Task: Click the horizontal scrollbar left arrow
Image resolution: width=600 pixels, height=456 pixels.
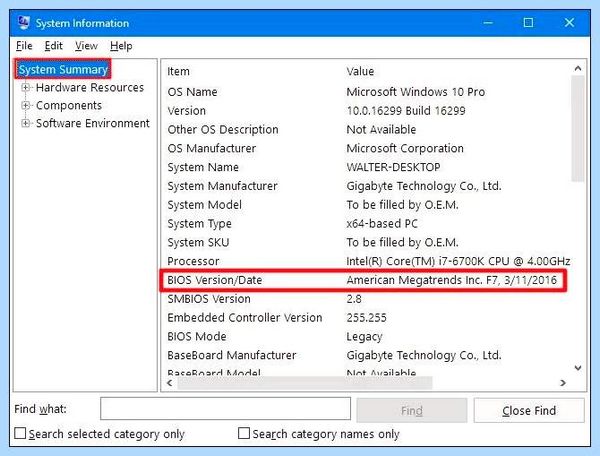Action: click(170, 383)
